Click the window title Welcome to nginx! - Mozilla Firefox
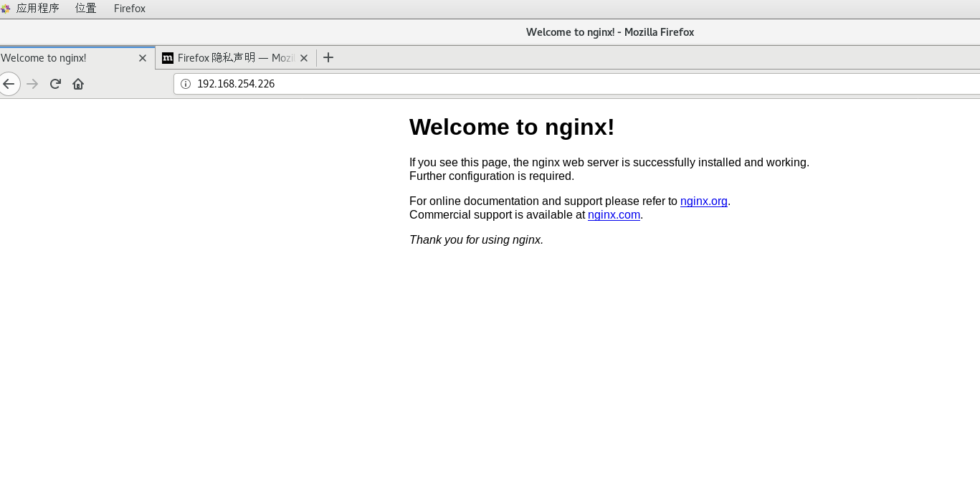This screenshot has height=486, width=980. click(610, 32)
